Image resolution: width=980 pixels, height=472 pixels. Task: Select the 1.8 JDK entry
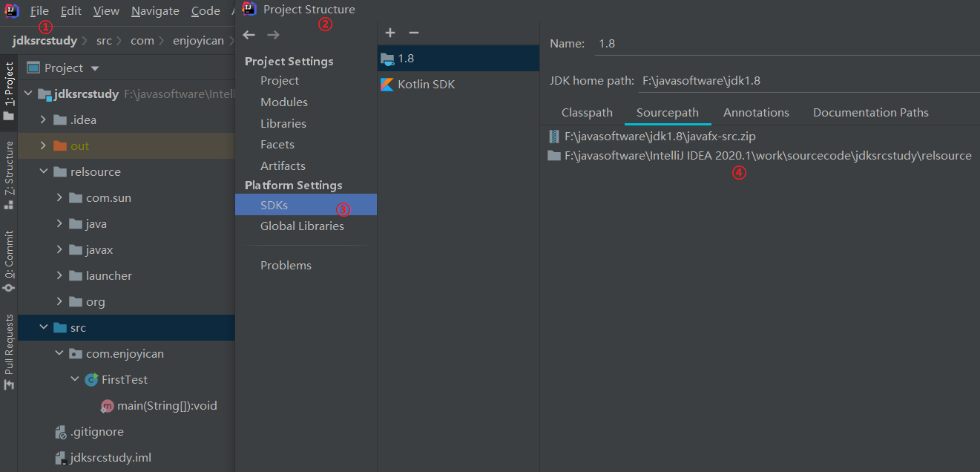(x=458, y=58)
